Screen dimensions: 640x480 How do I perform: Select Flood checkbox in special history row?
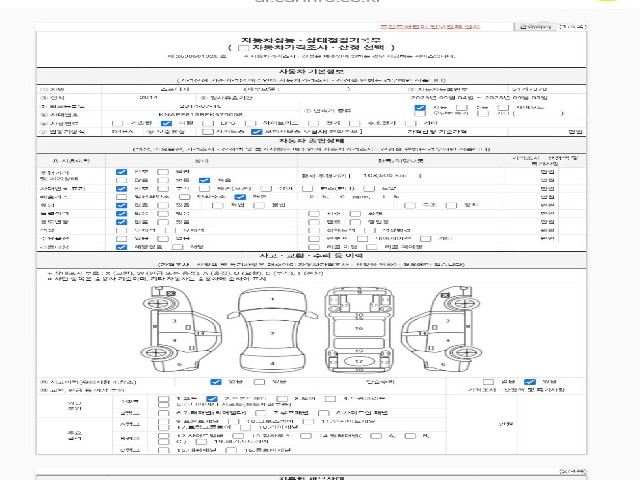click(x=314, y=213)
